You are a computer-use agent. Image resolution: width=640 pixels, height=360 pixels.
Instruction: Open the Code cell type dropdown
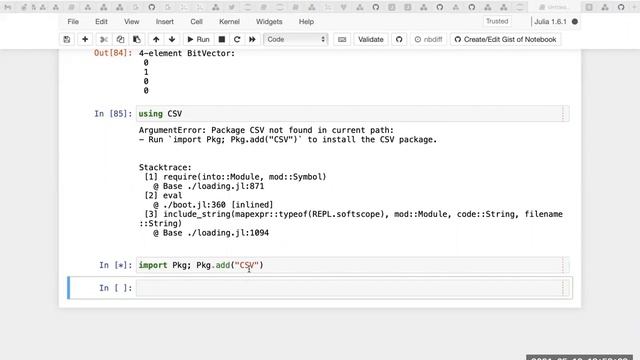(296, 40)
